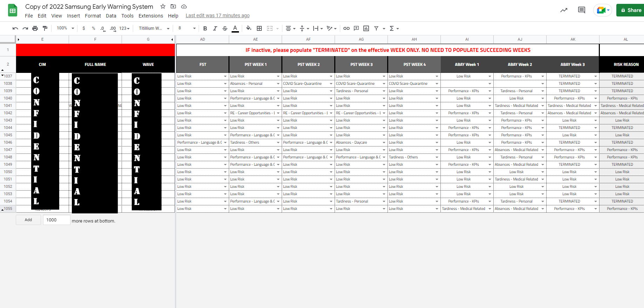
Task: Select row 1045 header
Action: pos(8,135)
